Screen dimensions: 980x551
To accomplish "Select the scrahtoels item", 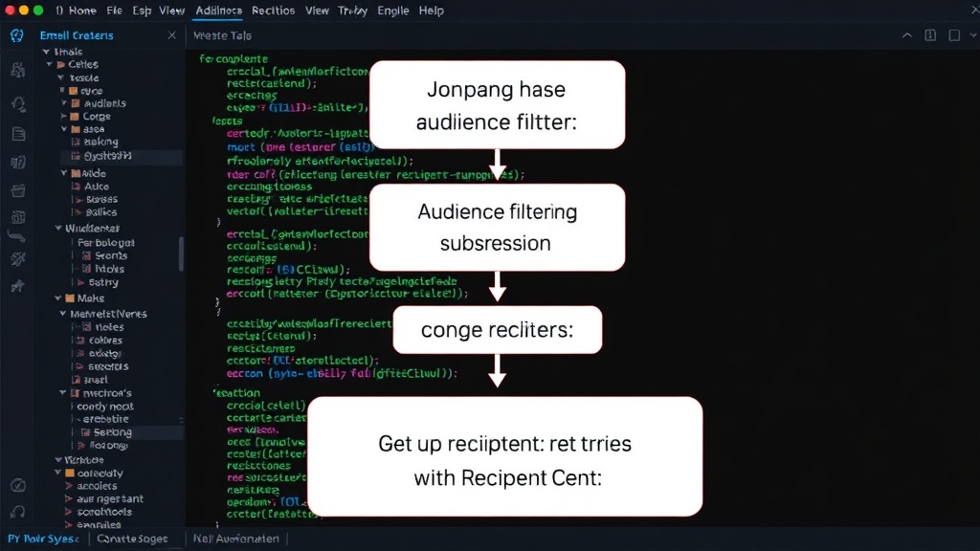I will (x=104, y=512).
